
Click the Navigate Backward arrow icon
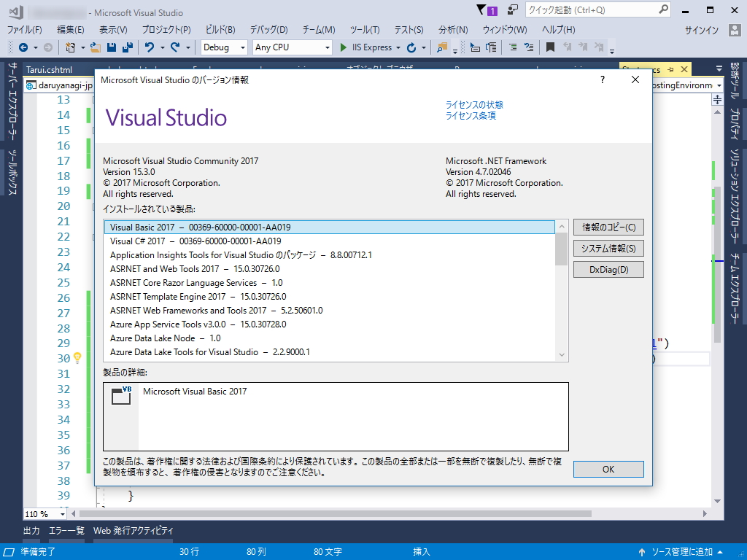pyautogui.click(x=23, y=47)
